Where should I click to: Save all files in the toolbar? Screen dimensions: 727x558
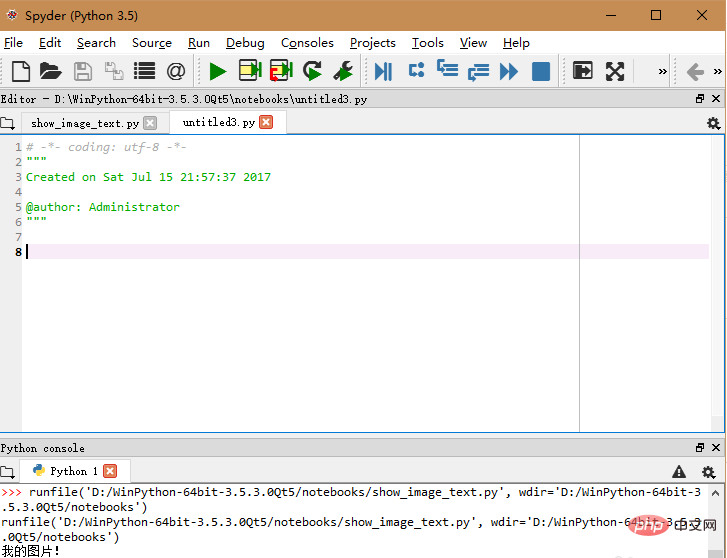(x=114, y=71)
